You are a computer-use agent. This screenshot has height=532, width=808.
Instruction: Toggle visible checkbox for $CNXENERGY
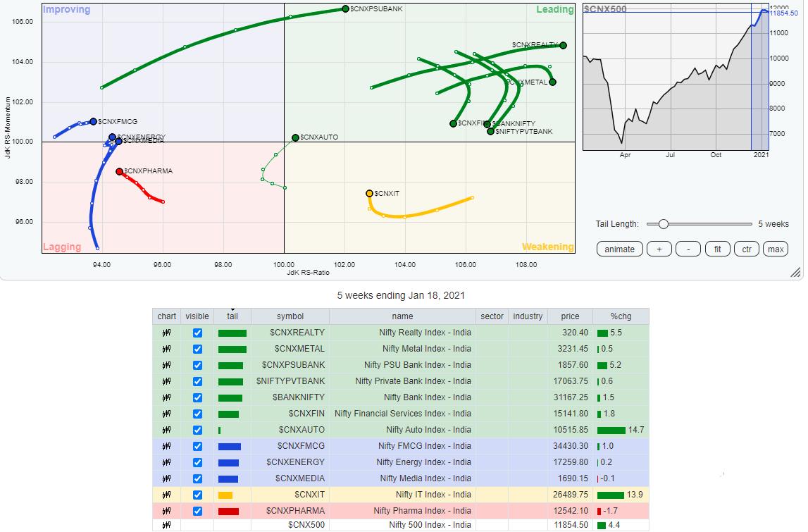pyautogui.click(x=197, y=462)
